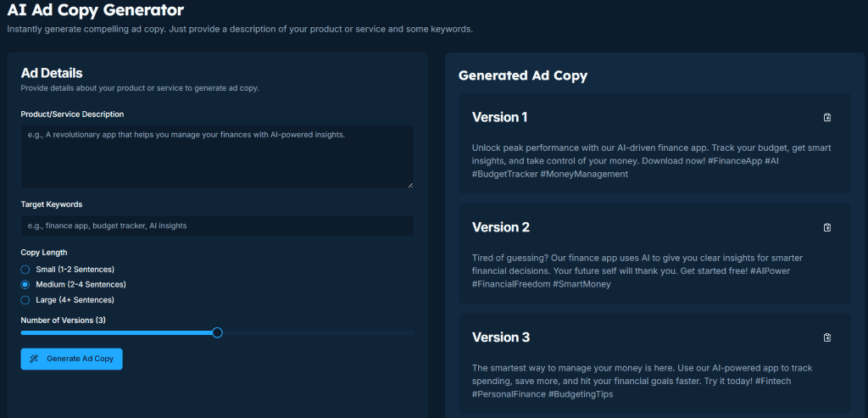Click the Number of Versions slider handle
The image size is (868, 418).
[217, 332]
